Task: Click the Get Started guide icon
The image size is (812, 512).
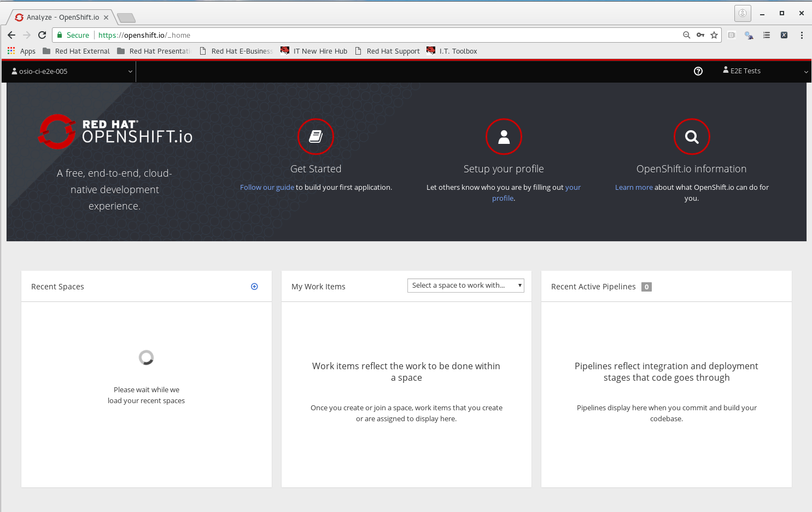Action: (316, 137)
